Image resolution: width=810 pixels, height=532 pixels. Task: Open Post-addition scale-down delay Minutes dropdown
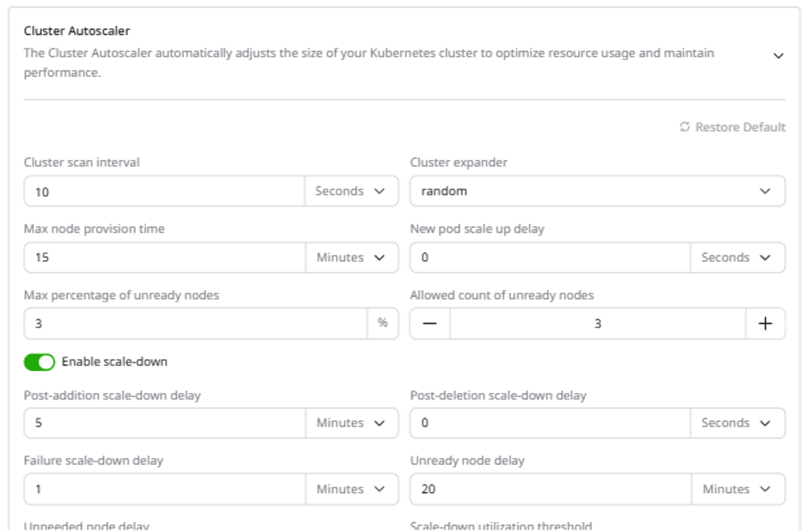pos(352,423)
